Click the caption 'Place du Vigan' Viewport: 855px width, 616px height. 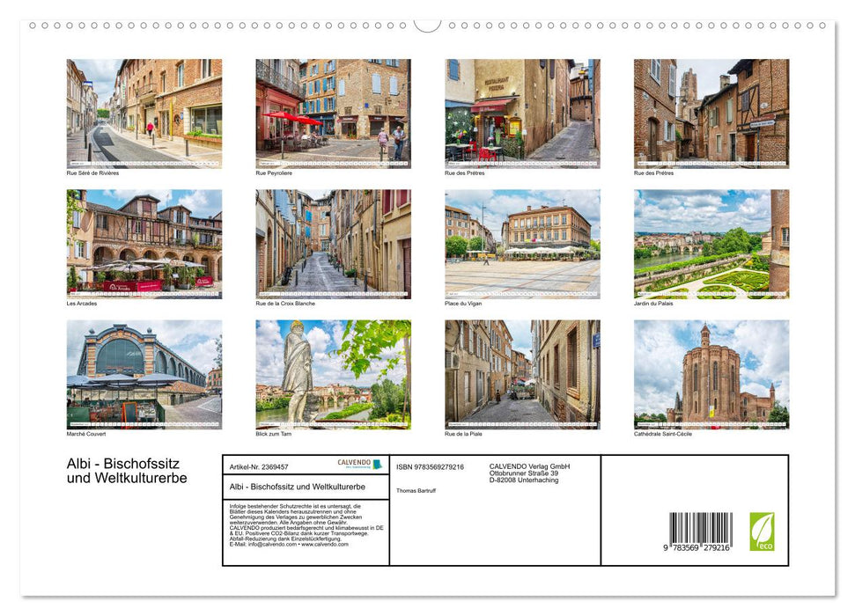(x=463, y=304)
